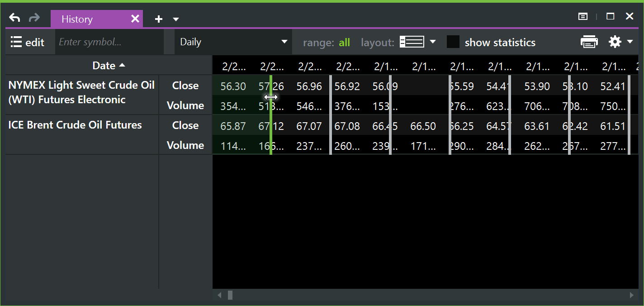Select the 53.90 close cell
Image resolution: width=644 pixels, height=306 pixels.
pos(537,86)
